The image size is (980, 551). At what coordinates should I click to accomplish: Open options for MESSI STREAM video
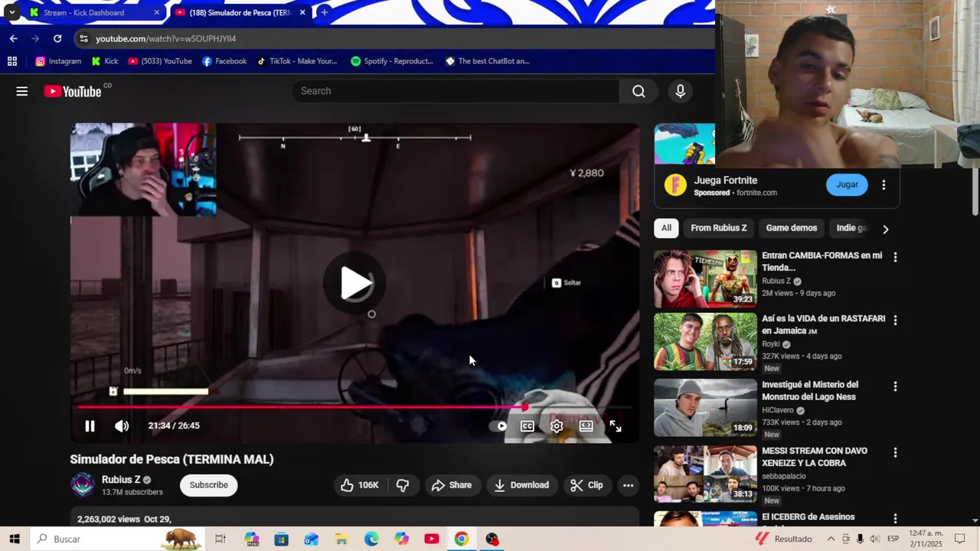[895, 452]
